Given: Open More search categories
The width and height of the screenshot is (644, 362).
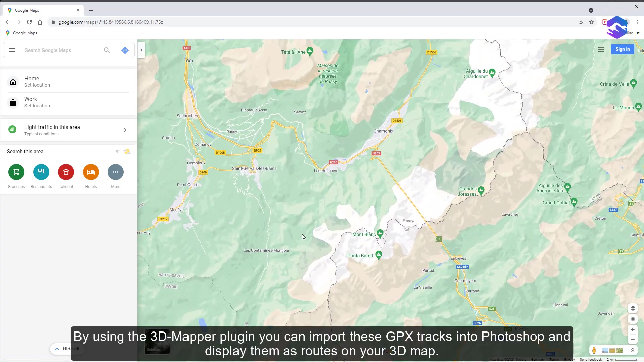Looking at the screenshot, I should pos(115,172).
